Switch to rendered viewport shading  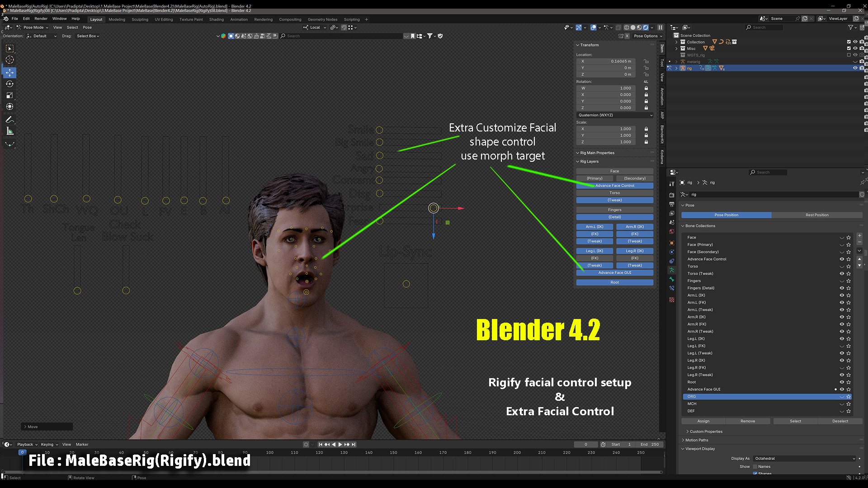click(646, 28)
